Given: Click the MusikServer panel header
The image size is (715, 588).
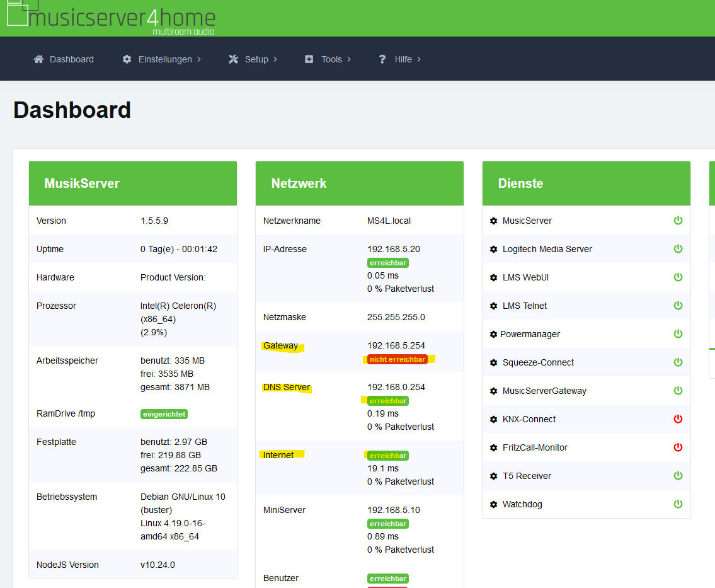Looking at the screenshot, I should tap(133, 183).
